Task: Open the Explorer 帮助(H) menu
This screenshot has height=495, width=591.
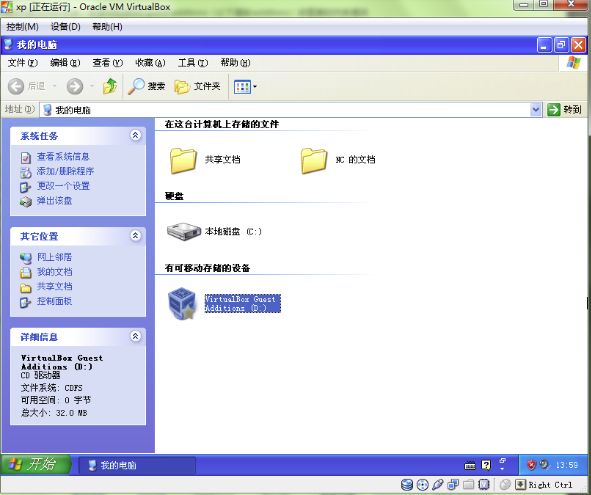Action: [x=235, y=63]
